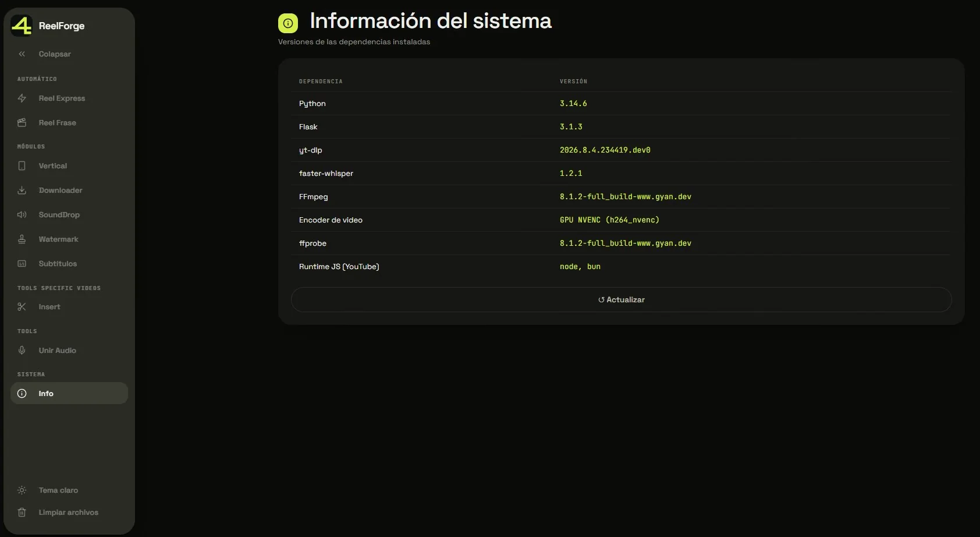
Task: Click the Colapsar text label
Action: 55,54
